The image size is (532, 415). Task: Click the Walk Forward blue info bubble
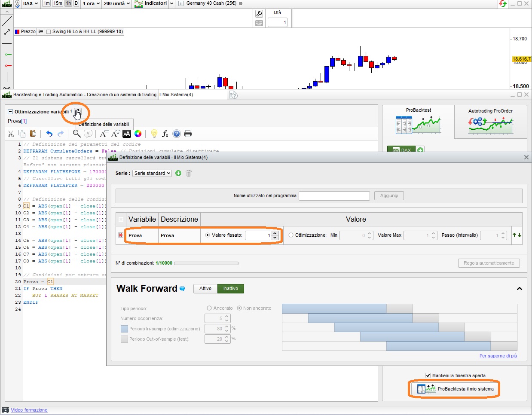182,289
